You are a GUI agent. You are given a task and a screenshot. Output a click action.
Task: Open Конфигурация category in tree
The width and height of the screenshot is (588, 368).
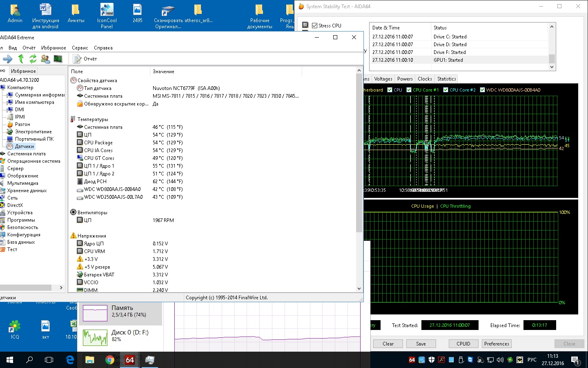click(x=24, y=235)
